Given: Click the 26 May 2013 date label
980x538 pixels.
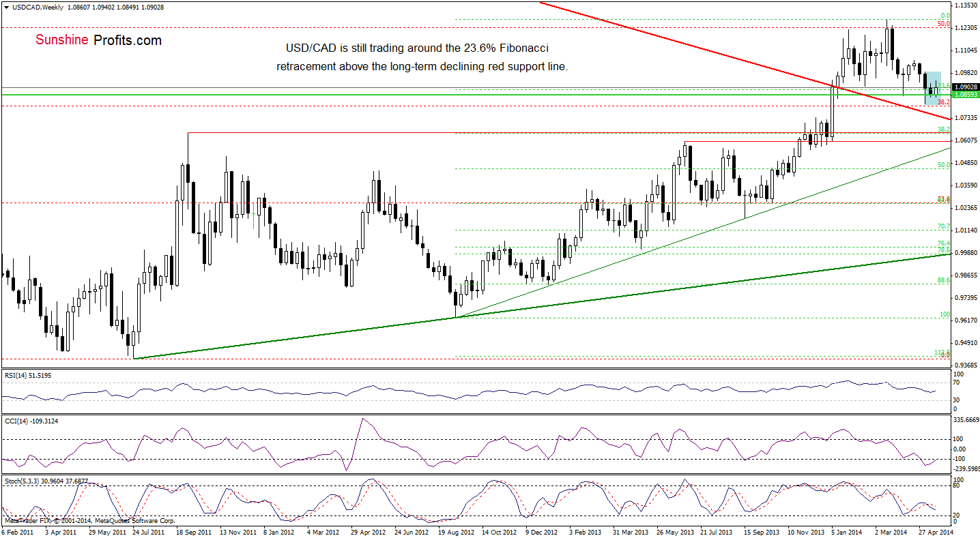Looking at the screenshot, I should click(x=674, y=531).
